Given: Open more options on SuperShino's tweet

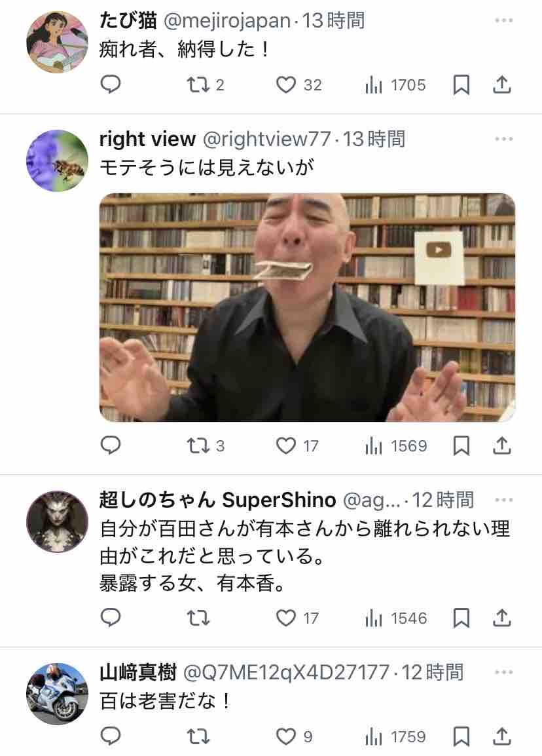Looking at the screenshot, I should point(503,499).
